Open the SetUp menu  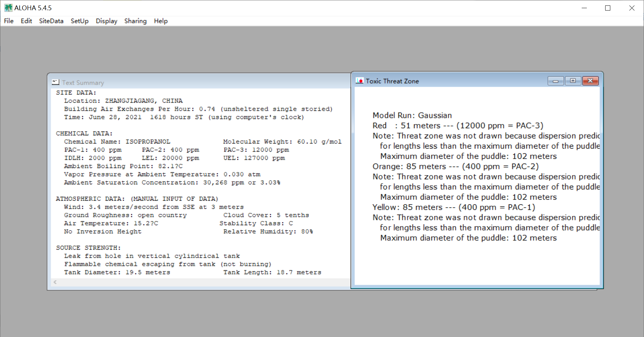tap(80, 21)
